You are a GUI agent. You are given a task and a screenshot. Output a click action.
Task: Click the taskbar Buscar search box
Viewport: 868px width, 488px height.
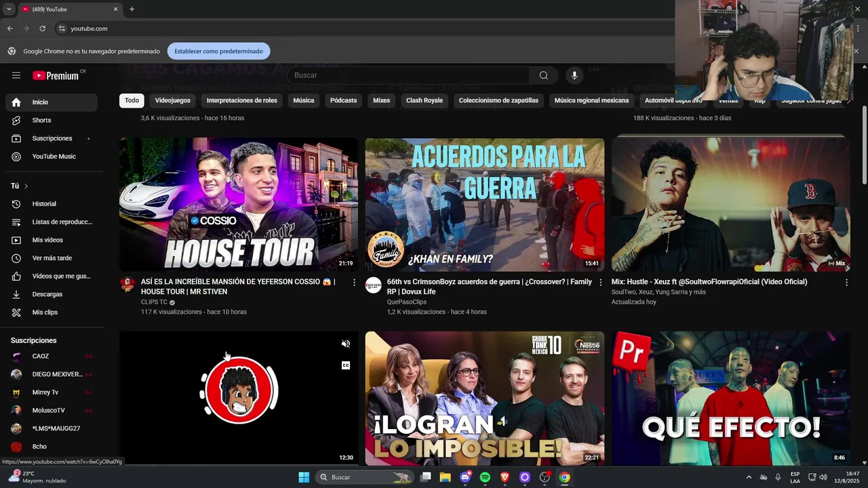tap(366, 477)
